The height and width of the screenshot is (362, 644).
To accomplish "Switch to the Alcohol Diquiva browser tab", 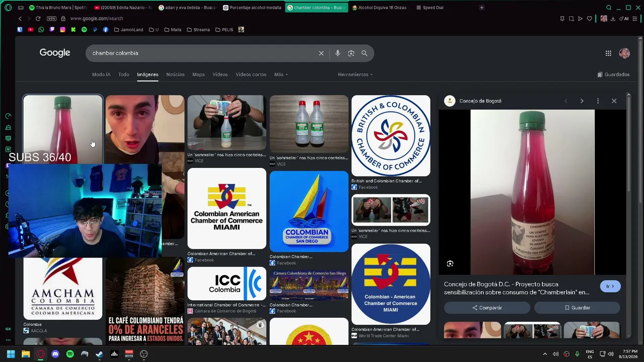I will click(x=380, y=8).
